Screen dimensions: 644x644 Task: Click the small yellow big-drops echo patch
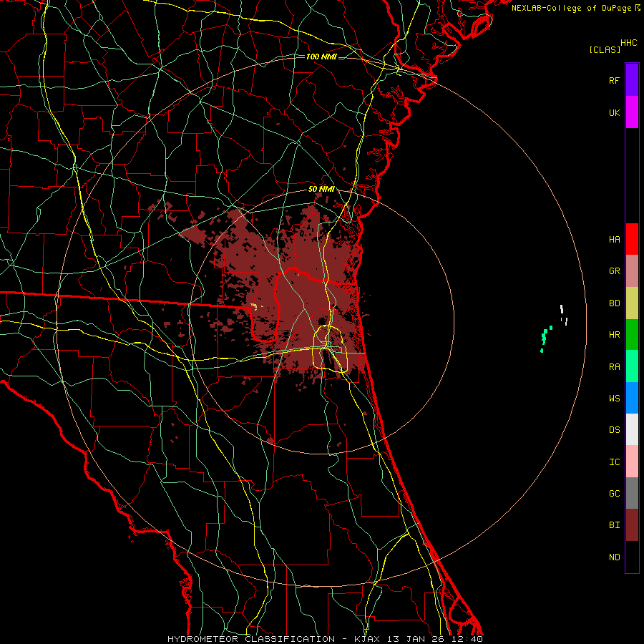pos(254,306)
